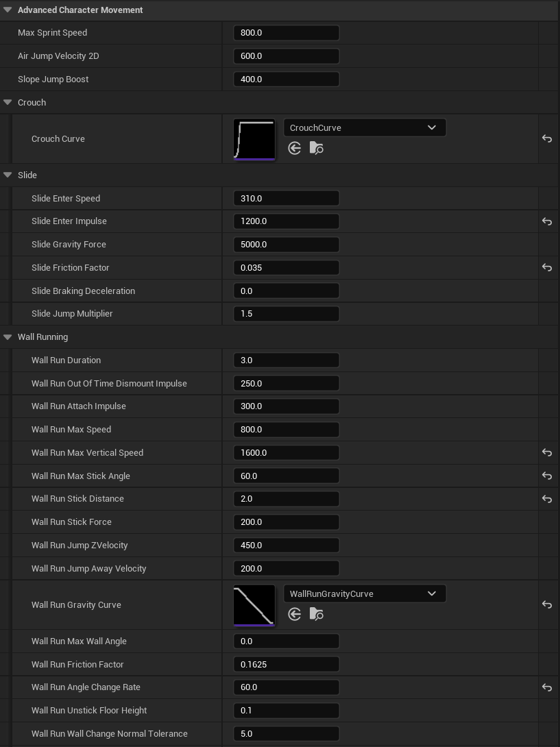560x747 pixels.
Task: Edit the Wall Run Max Vertical Speed field
Action: click(286, 452)
